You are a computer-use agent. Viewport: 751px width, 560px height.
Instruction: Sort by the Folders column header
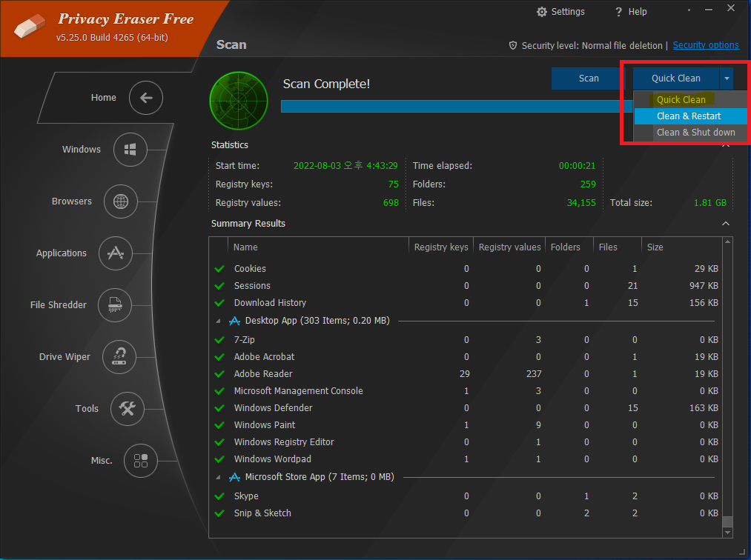pos(569,247)
